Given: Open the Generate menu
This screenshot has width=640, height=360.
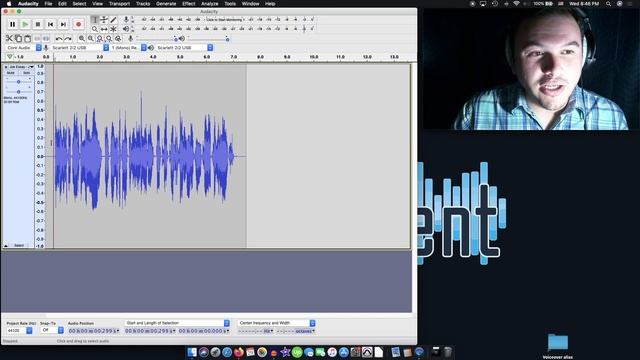Looking at the screenshot, I should [x=166, y=4].
